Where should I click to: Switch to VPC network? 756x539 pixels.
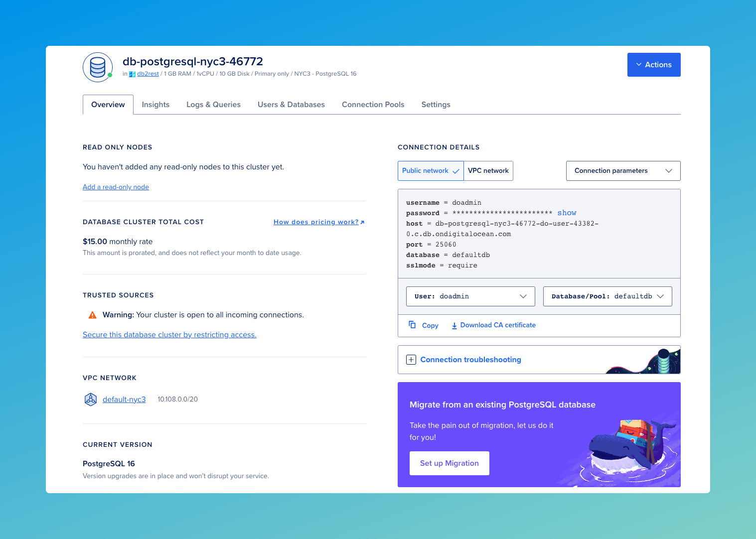[488, 170]
